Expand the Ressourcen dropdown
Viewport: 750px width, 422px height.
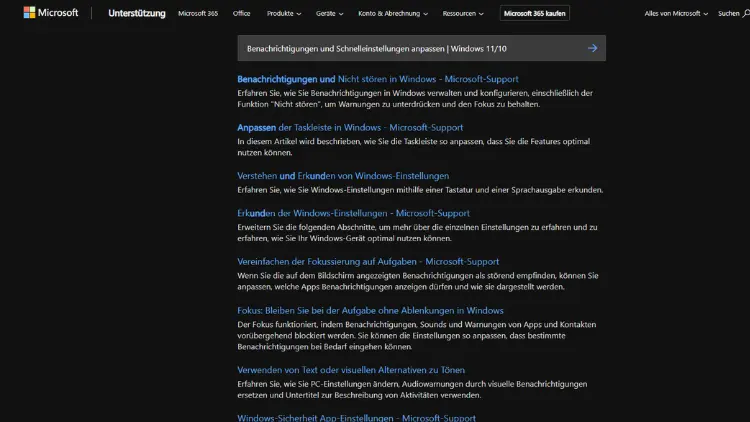(463, 13)
